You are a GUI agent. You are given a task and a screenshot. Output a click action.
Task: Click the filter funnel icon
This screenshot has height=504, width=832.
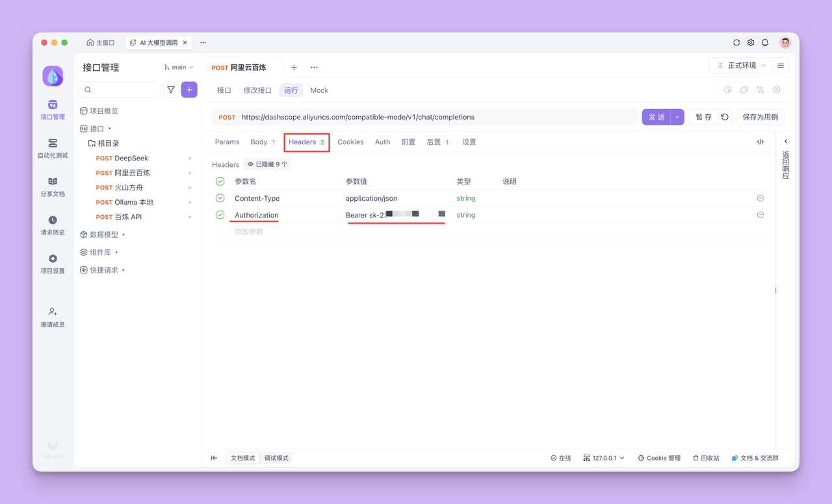(171, 90)
